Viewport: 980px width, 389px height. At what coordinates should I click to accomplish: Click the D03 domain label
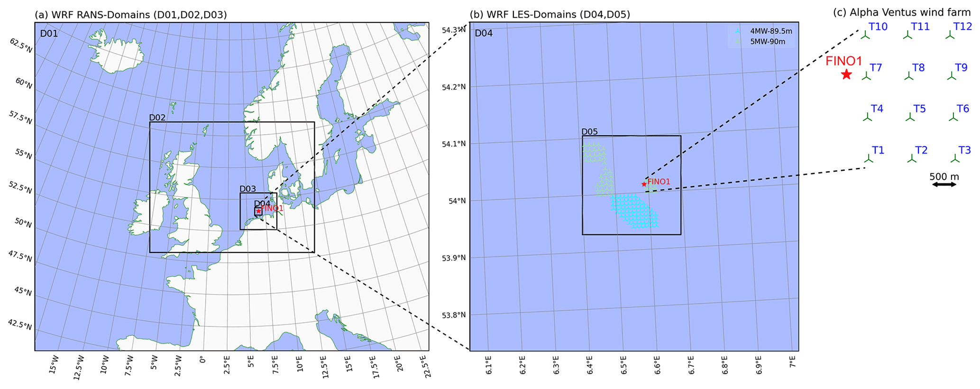coord(247,189)
